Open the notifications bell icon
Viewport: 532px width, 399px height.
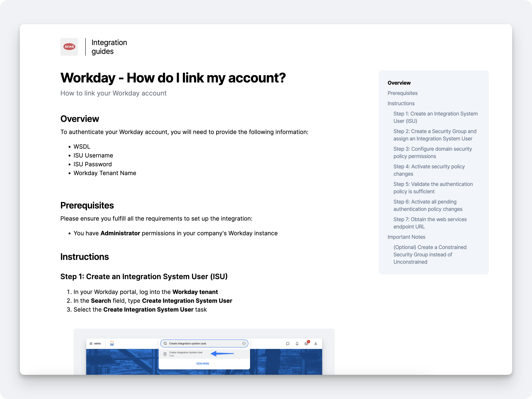click(297, 344)
